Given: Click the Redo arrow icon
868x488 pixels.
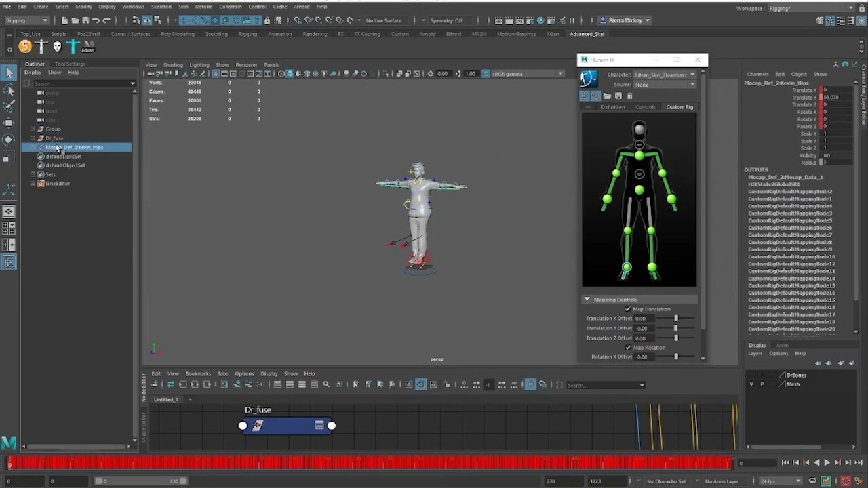Looking at the screenshot, I should tap(106, 20).
